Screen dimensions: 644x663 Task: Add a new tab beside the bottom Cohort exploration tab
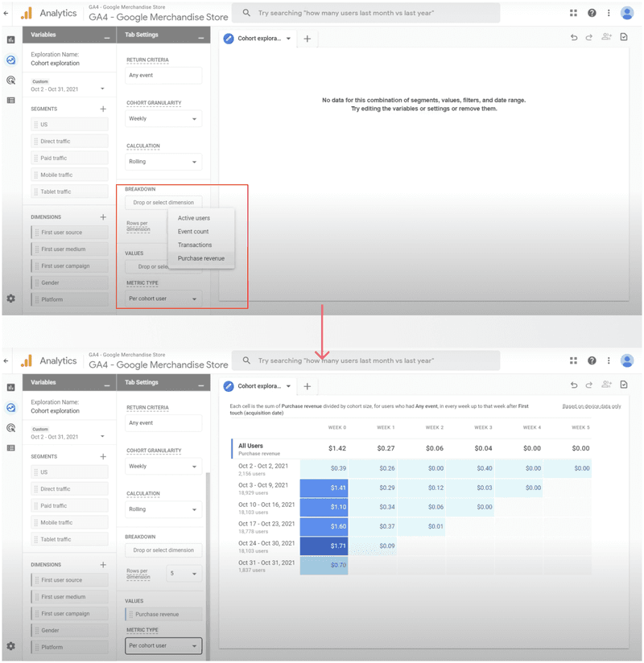click(307, 386)
